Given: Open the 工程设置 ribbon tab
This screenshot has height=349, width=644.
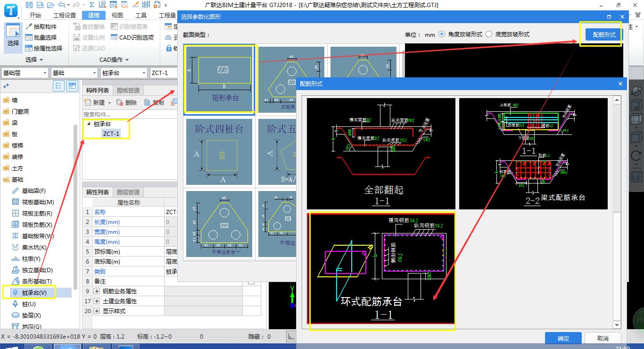Looking at the screenshot, I should point(64,15).
